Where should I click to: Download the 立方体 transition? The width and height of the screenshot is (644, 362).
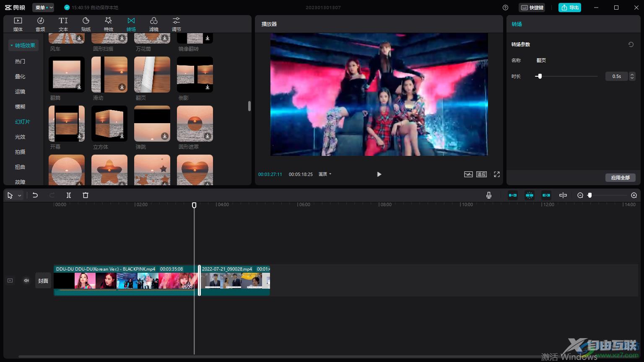pyautogui.click(x=122, y=136)
